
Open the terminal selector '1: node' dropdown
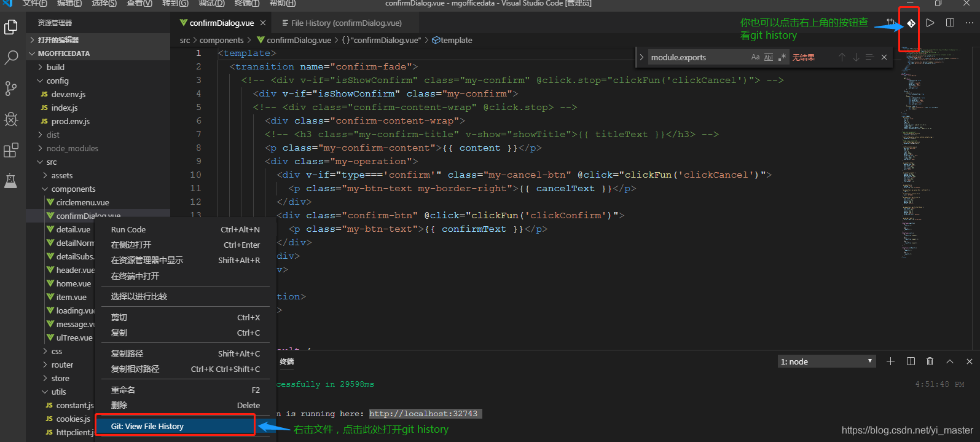826,361
